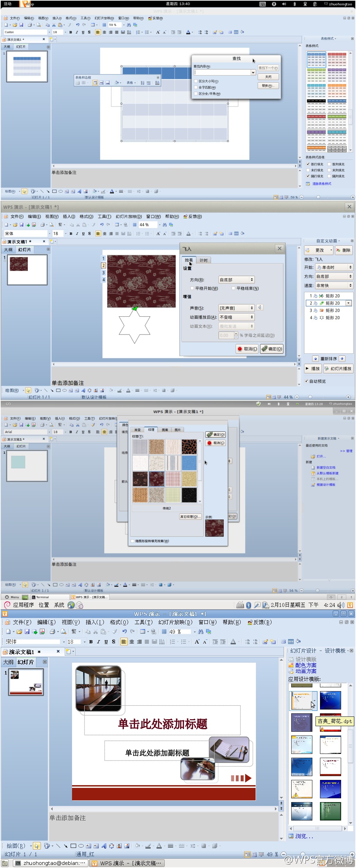The image size is (356, 868).
Task: Uncheck the 自动预览 checkbox
Action: coord(306,381)
